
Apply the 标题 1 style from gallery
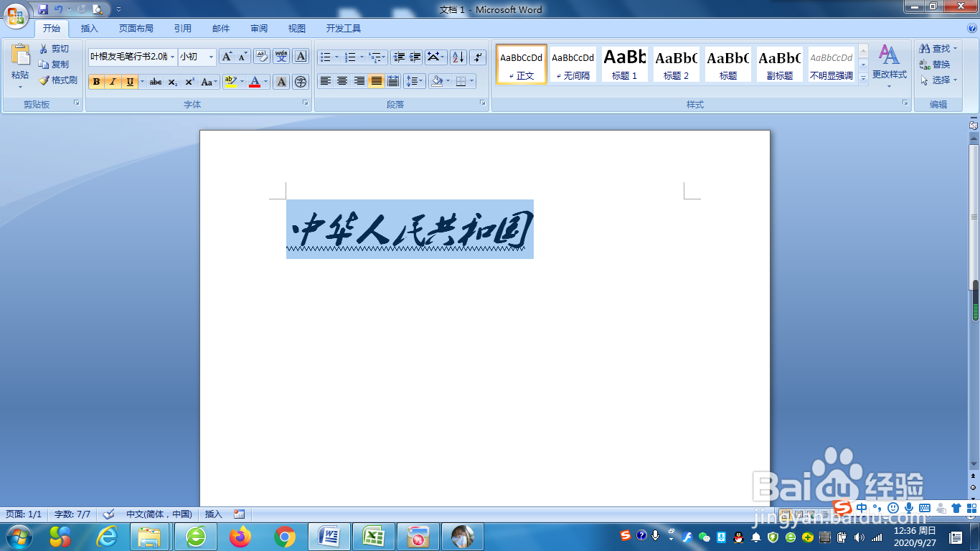click(x=623, y=64)
